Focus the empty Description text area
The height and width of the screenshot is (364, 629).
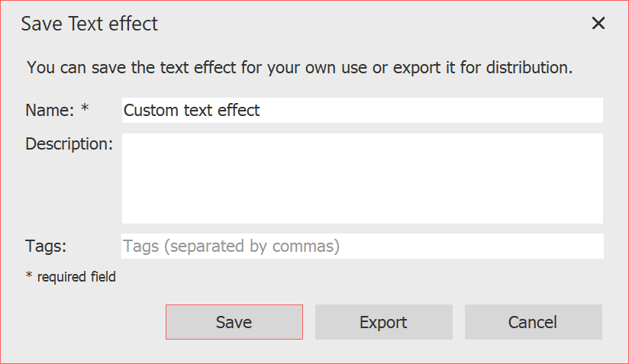(x=362, y=179)
